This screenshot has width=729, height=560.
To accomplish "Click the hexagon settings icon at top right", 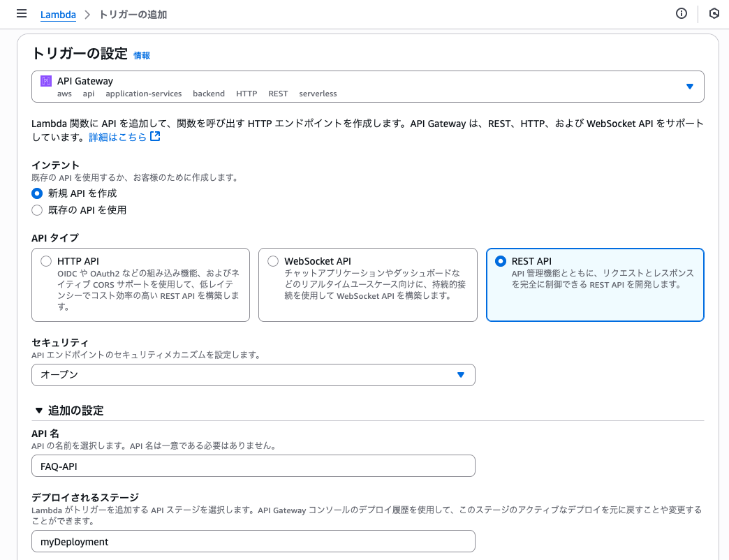I will click(714, 13).
